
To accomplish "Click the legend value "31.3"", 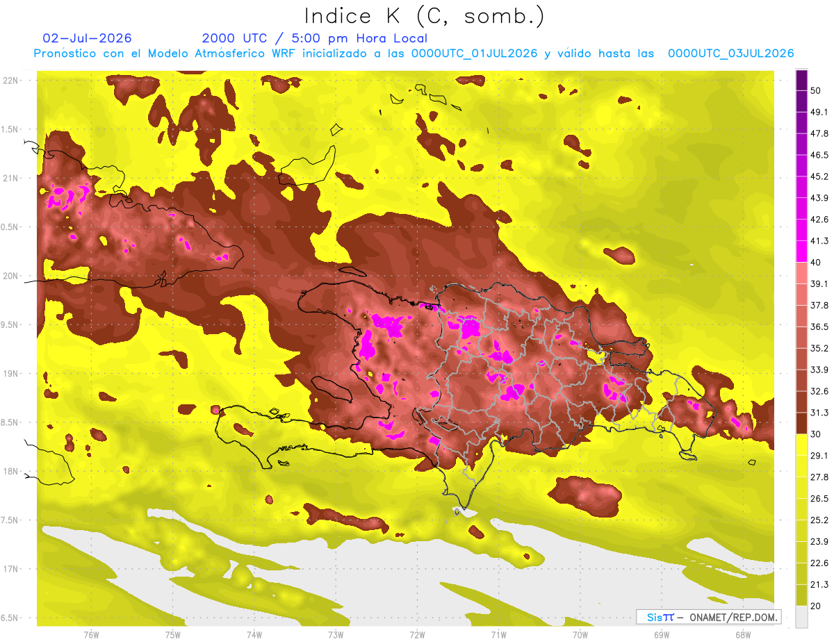I will click(819, 413).
